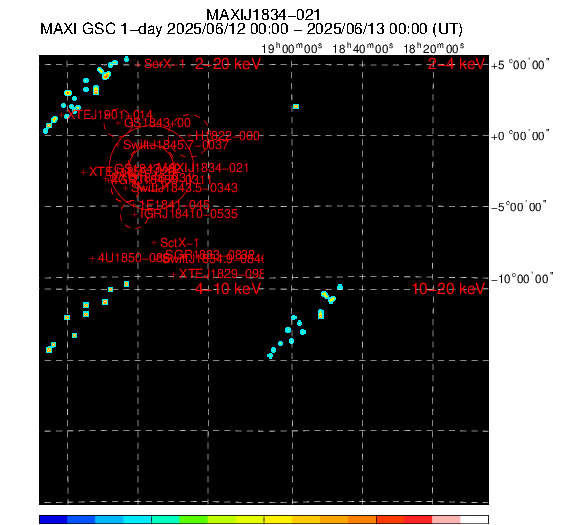Select the MAXIJ1834-021 source label
The image size is (567, 525).
pos(204,168)
